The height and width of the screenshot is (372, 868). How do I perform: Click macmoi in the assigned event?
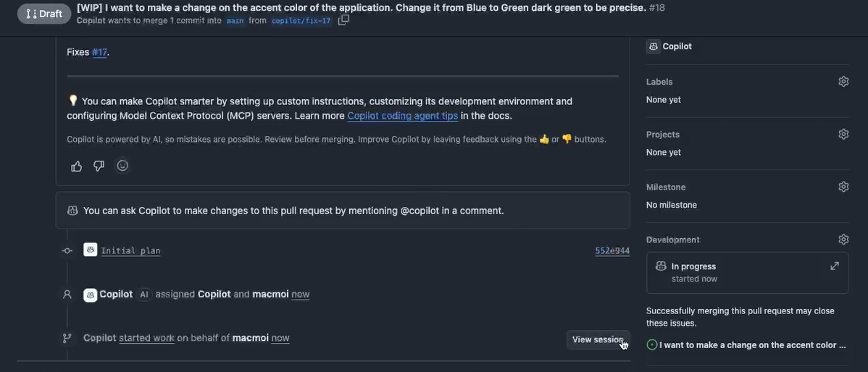(x=270, y=294)
